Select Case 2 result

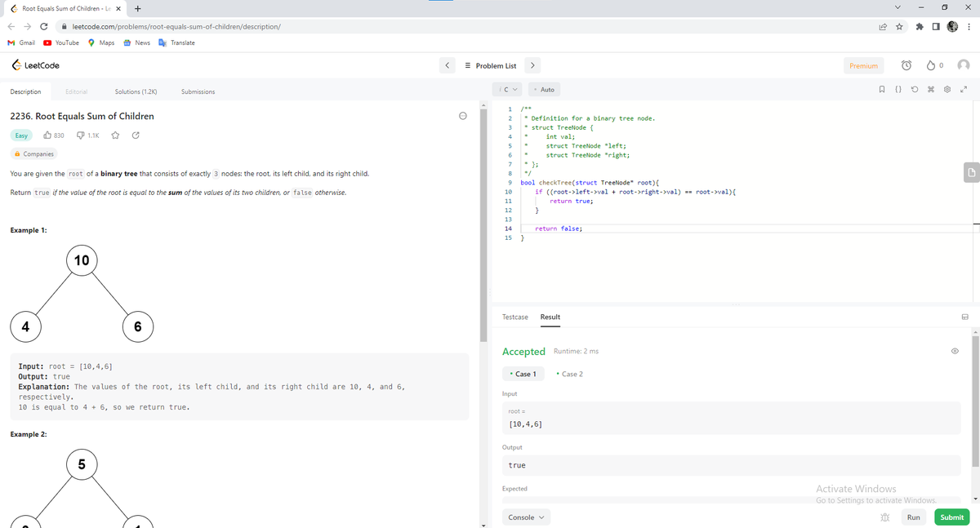coord(569,374)
